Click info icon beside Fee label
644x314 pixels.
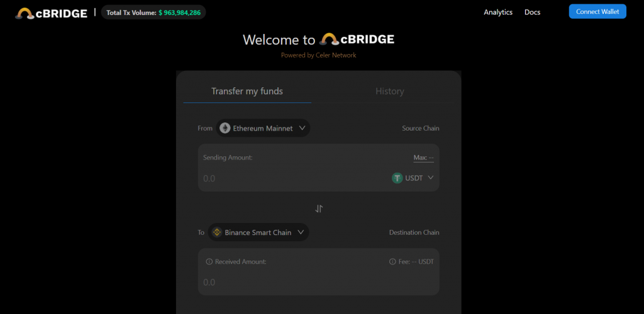(392, 261)
